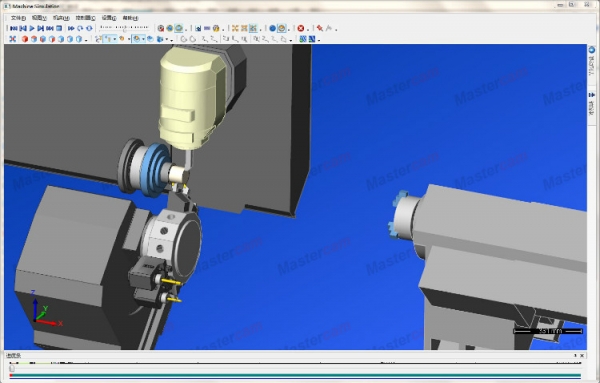The image size is (600, 383).
Task: Open dropdown after the cube view icons
Action: coord(86,40)
